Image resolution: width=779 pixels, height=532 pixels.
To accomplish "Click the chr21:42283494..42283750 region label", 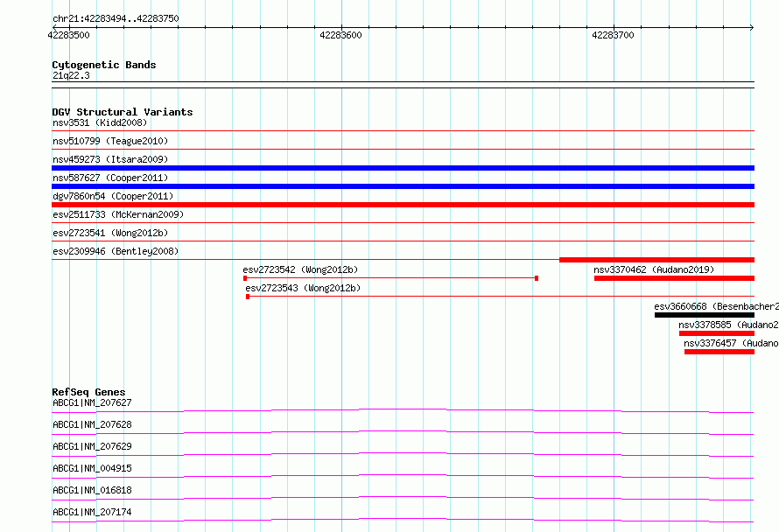I will pyautogui.click(x=116, y=18).
